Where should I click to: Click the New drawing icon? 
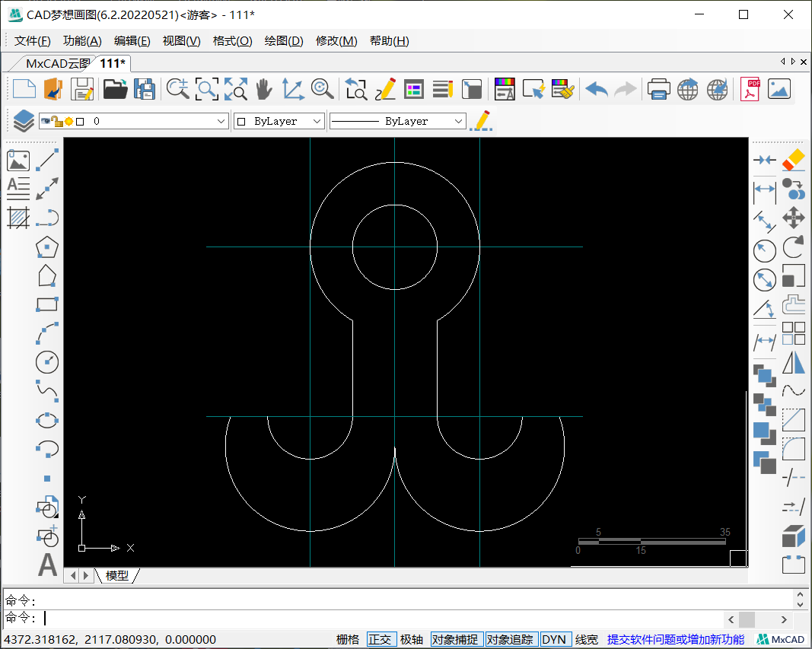(24, 89)
